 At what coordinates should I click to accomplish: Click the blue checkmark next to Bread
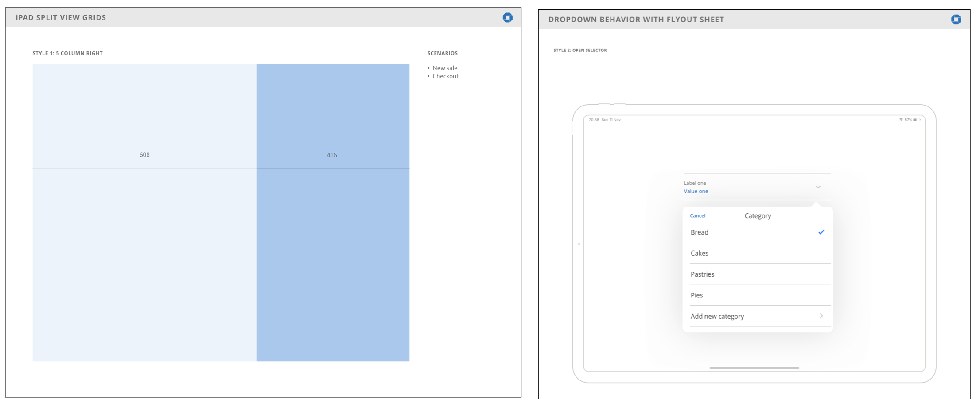821,232
